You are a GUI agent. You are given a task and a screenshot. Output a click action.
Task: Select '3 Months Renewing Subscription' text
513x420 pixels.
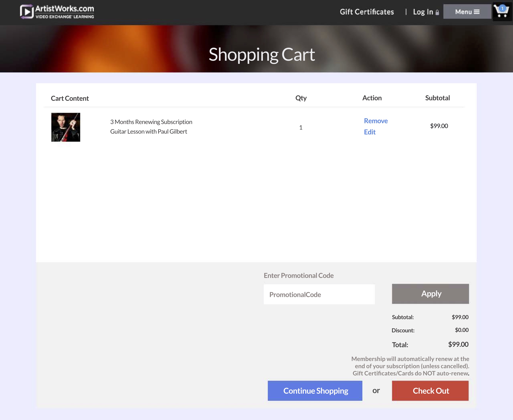point(151,122)
